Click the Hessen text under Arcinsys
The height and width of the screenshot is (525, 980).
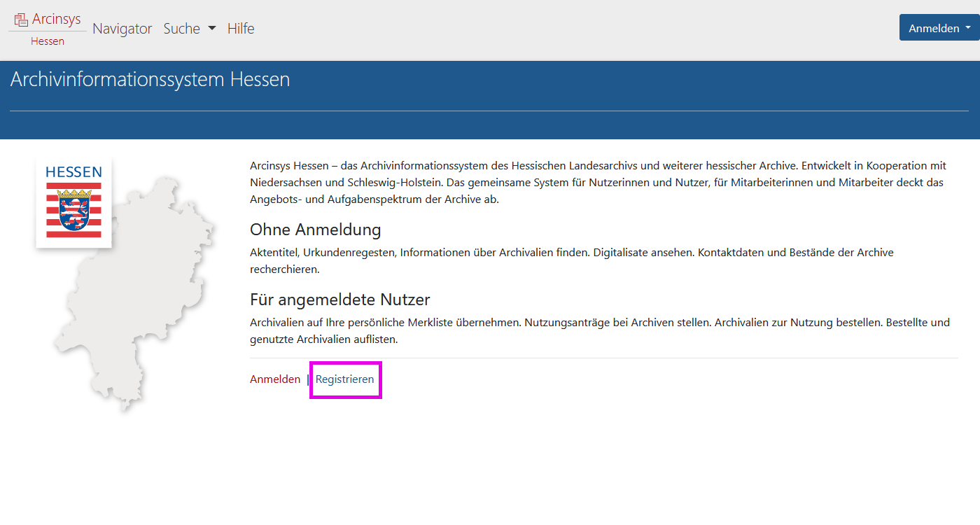[x=48, y=41]
